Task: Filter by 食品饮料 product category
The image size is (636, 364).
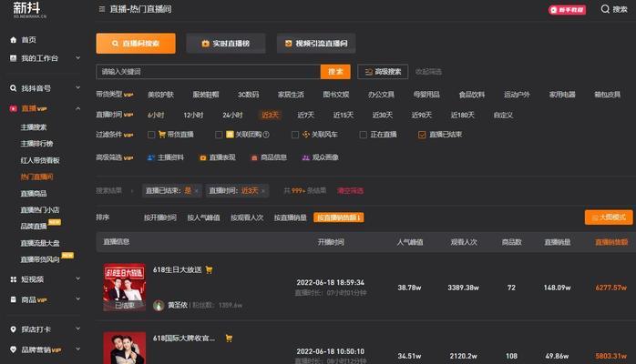Action: tap(472, 95)
